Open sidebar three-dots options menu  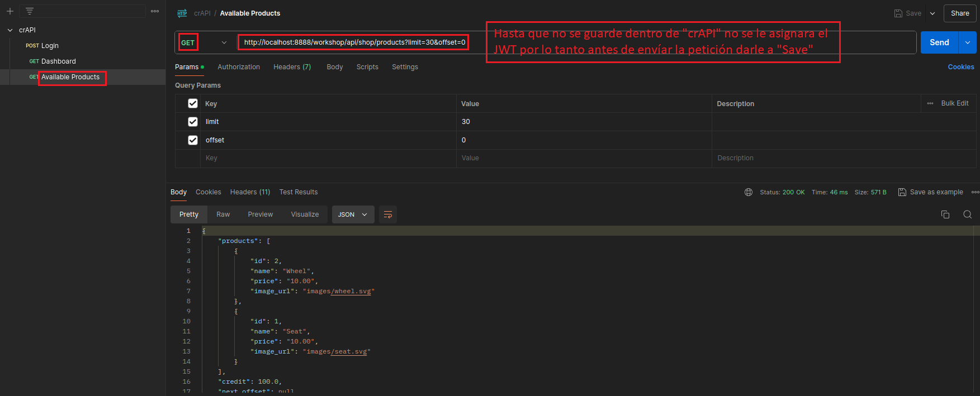[155, 11]
